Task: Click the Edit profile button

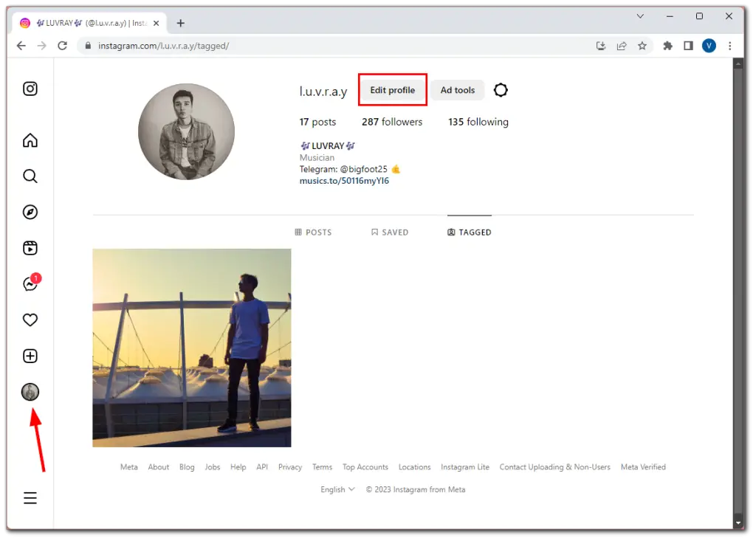Action: [x=392, y=89]
